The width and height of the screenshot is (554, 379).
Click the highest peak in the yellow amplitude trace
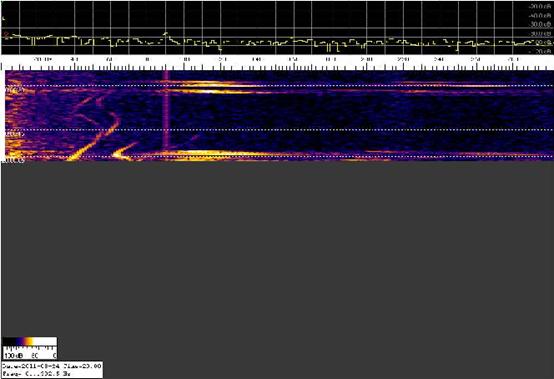pos(165,33)
